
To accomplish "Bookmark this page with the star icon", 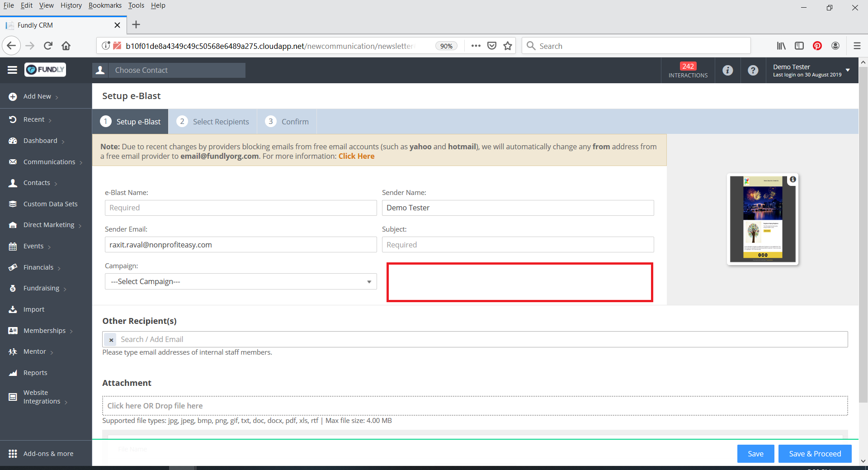I will [x=508, y=46].
